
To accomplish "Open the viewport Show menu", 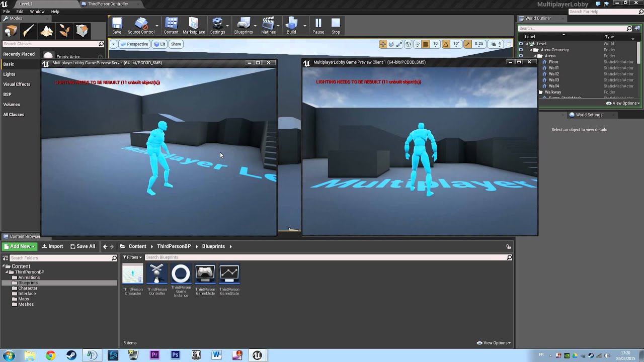I will (176, 44).
